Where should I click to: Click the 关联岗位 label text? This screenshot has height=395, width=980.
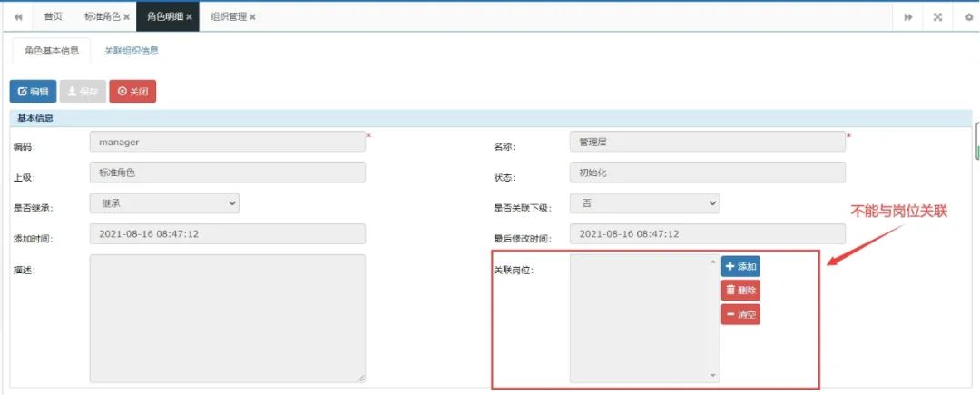(514, 271)
